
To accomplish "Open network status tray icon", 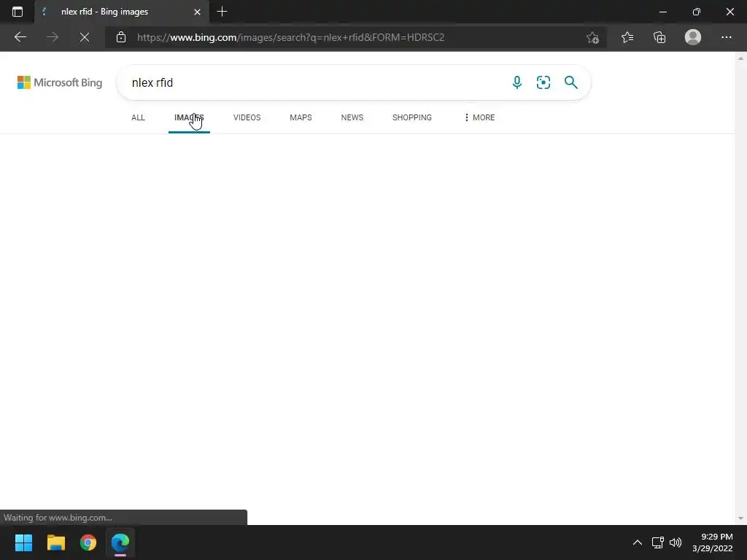I will pyautogui.click(x=658, y=542).
